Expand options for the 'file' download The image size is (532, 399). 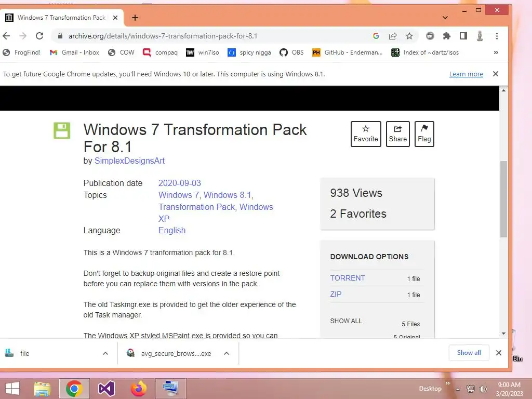105,353
